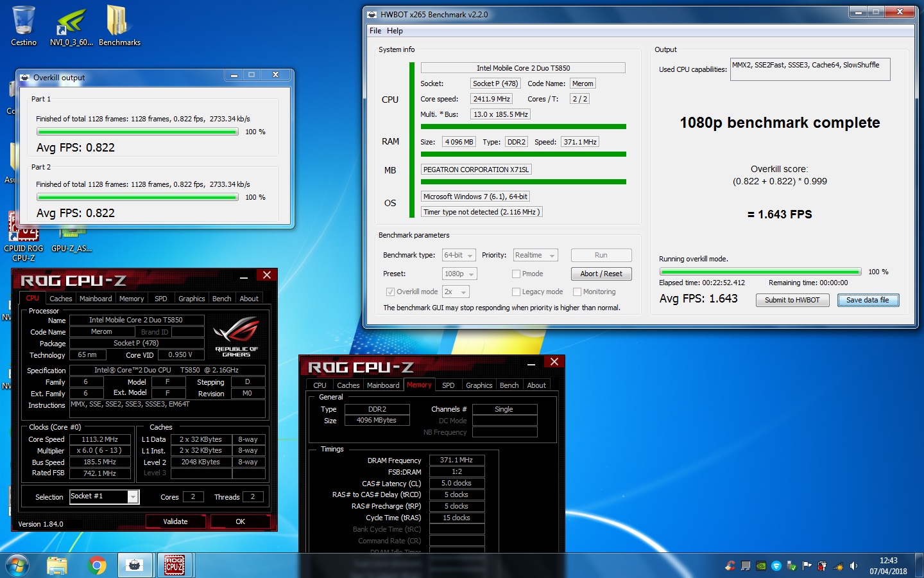Open the File menu in HWBOT

coord(375,31)
